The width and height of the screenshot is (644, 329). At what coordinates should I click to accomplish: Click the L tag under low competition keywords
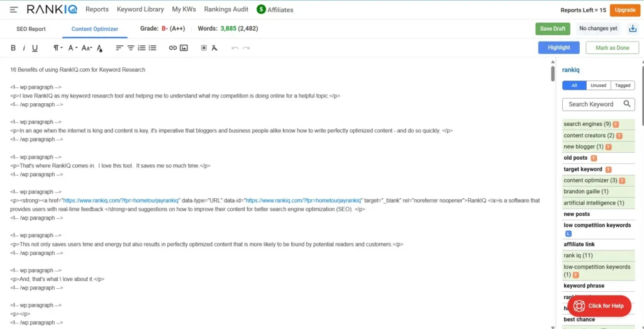(x=569, y=234)
